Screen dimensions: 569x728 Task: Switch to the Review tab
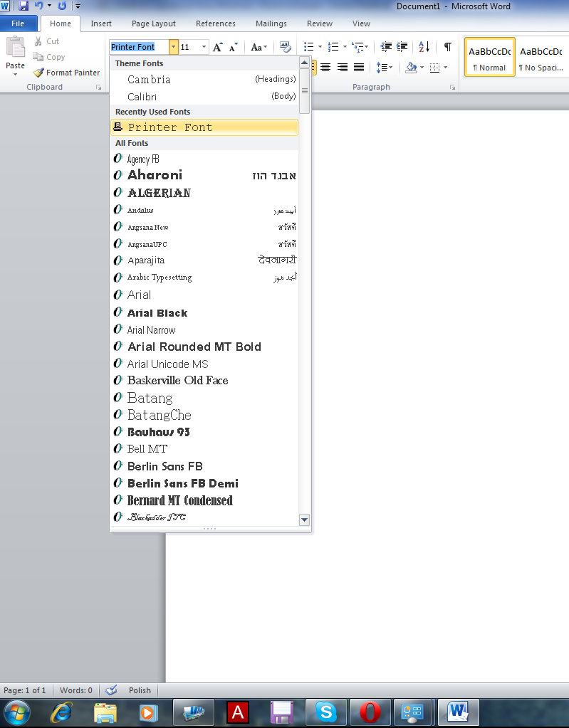tap(320, 23)
